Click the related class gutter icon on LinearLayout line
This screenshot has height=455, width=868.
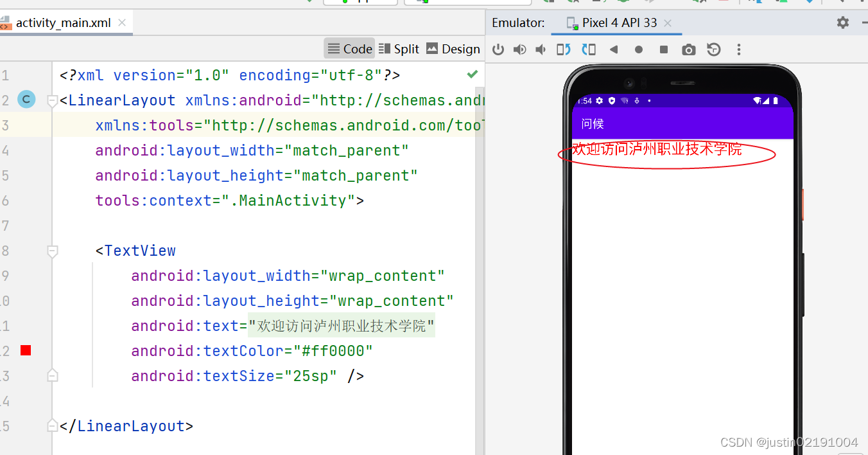(26, 100)
